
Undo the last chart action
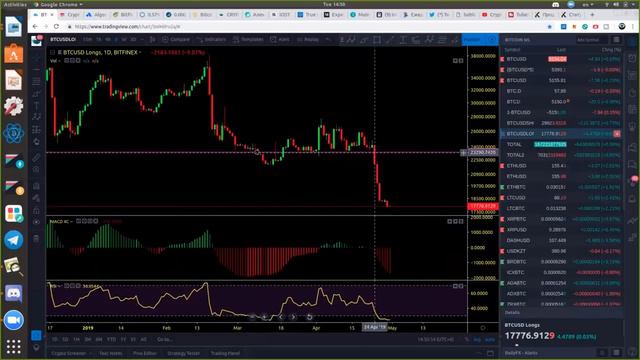pyautogui.click(x=328, y=40)
